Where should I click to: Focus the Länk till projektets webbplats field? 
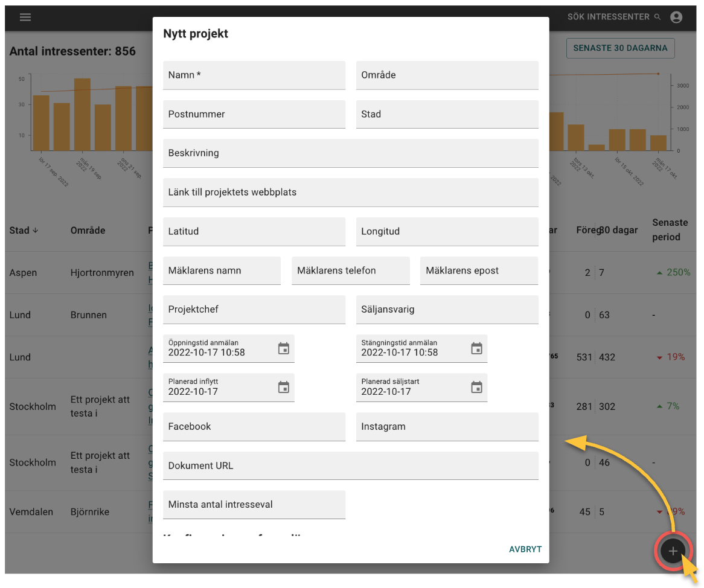350,193
